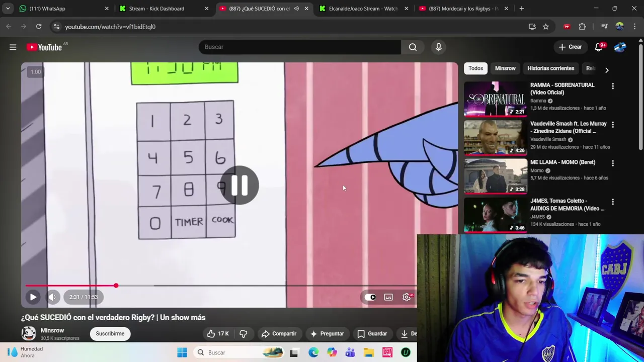Image resolution: width=644 pixels, height=362 pixels.
Task: Open Chrome three-dot menu
Action: point(634,27)
